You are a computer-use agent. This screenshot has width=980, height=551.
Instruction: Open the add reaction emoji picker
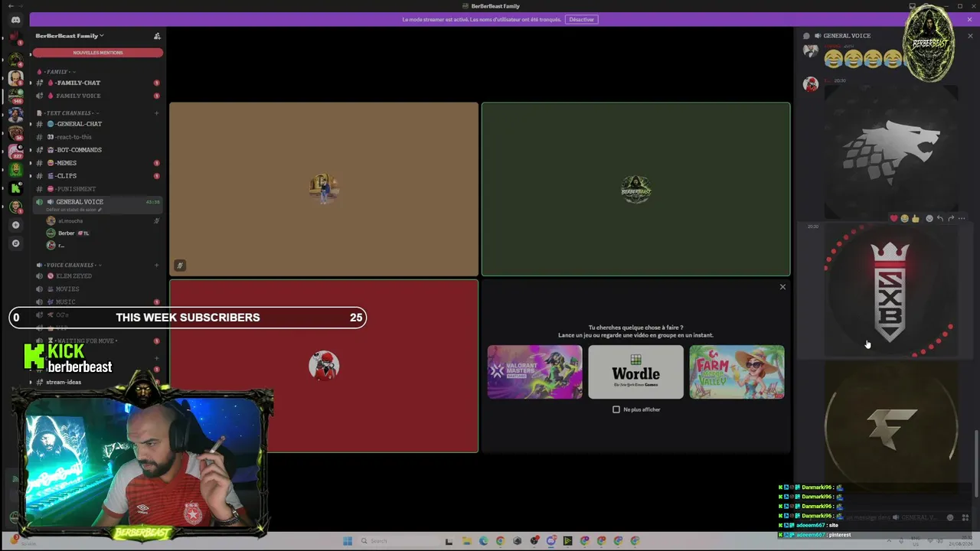[x=929, y=219]
